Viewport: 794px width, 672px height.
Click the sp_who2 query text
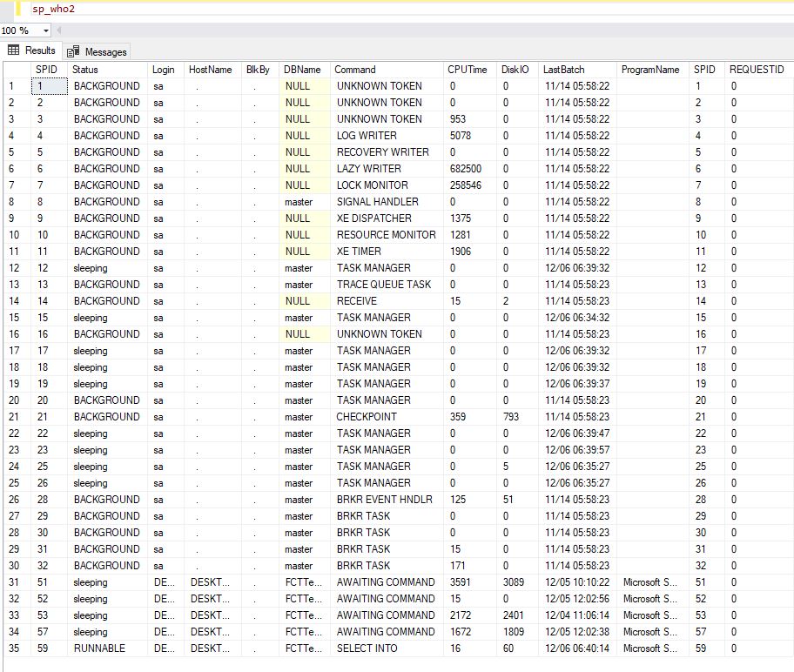tap(53, 9)
